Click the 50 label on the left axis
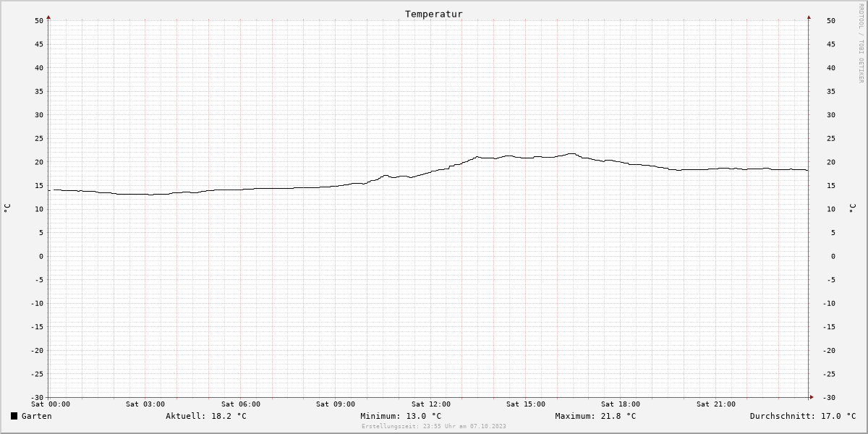 (x=39, y=20)
